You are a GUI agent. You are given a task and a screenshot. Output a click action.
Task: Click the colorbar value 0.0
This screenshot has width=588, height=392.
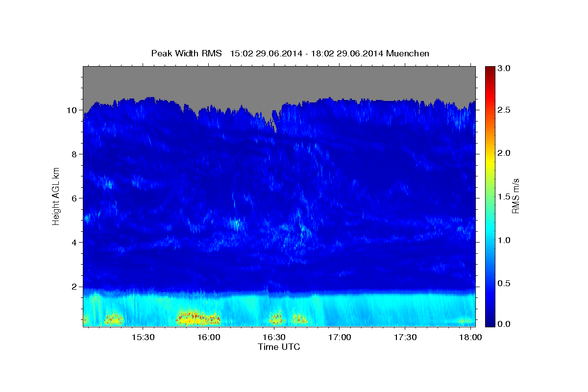(504, 324)
